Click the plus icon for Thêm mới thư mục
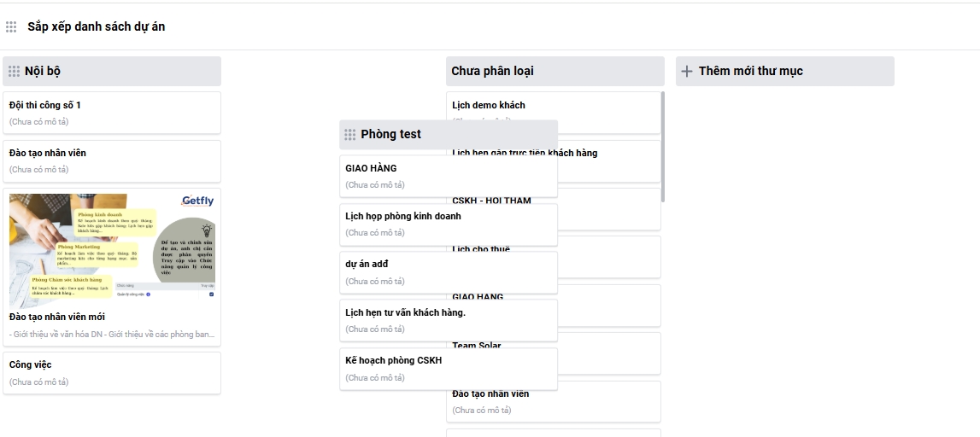 [687, 71]
